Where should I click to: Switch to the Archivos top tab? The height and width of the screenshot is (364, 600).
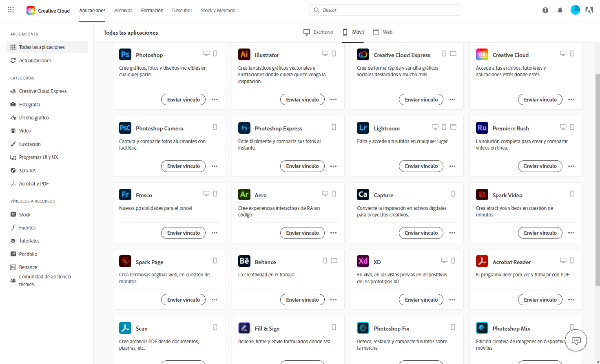point(123,11)
